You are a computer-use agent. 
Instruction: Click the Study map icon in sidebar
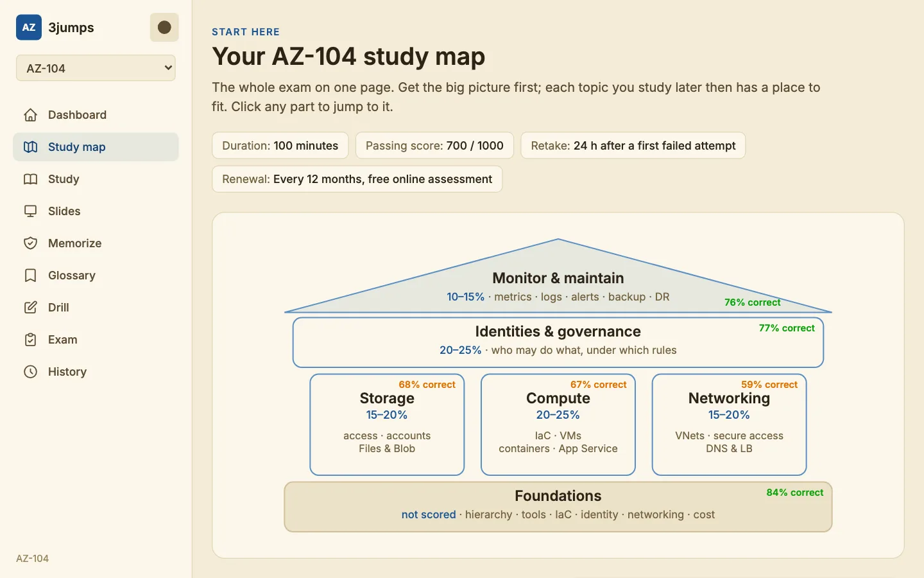coord(30,147)
